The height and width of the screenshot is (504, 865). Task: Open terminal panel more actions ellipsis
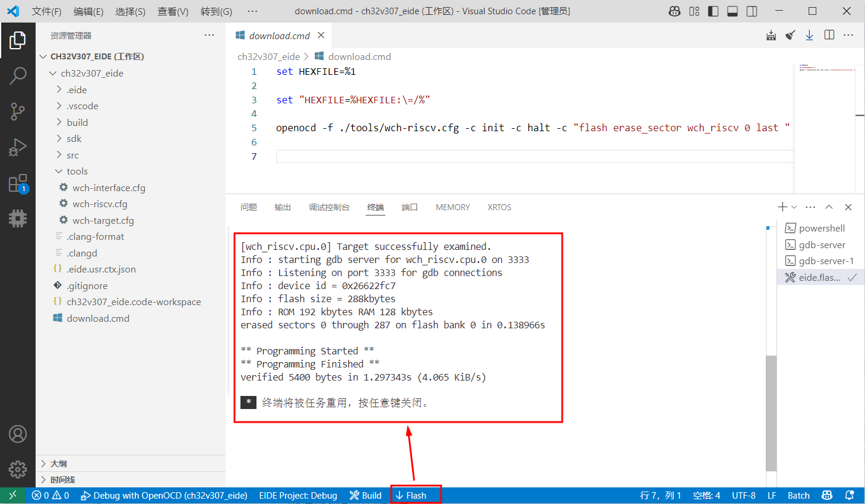point(810,207)
